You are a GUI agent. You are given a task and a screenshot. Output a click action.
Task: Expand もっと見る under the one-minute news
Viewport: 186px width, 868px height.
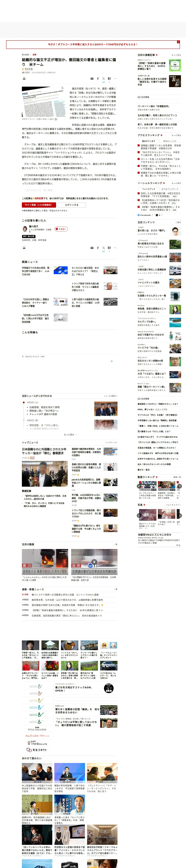(x=70, y=435)
